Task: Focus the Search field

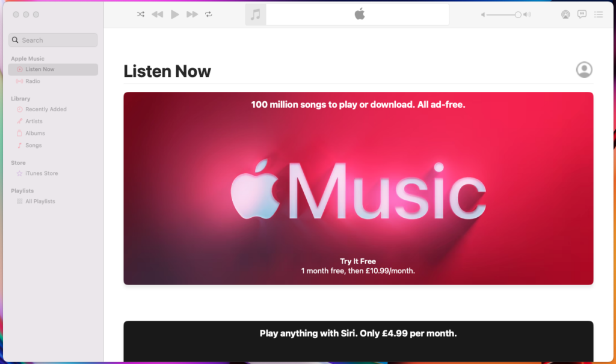Action: (53, 40)
